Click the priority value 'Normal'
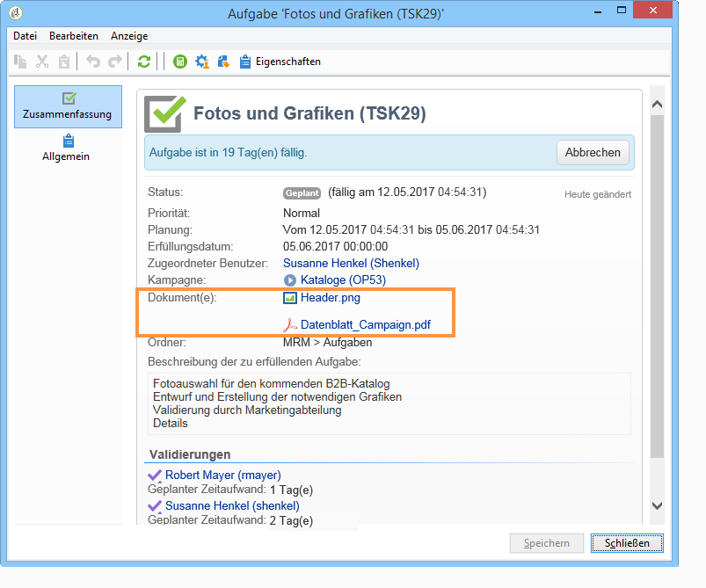 coord(302,213)
